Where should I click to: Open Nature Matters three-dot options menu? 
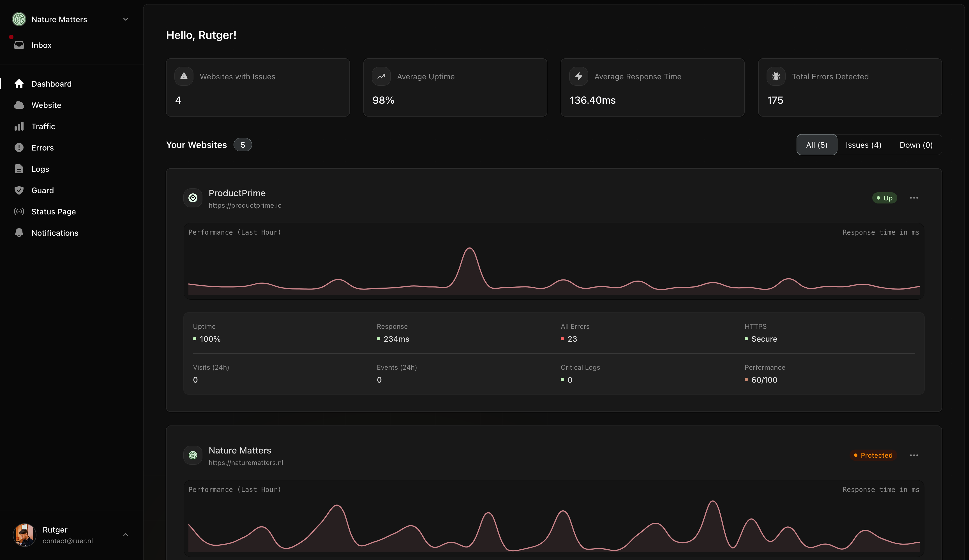[914, 455]
